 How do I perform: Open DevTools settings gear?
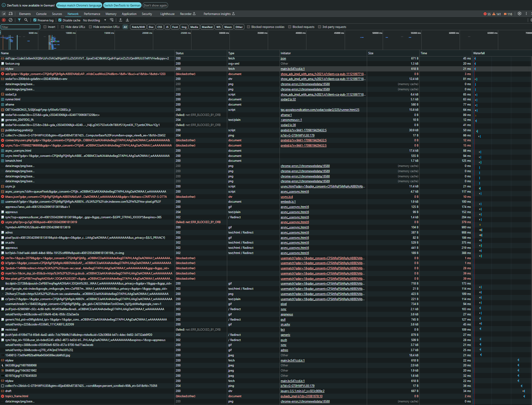click(519, 14)
